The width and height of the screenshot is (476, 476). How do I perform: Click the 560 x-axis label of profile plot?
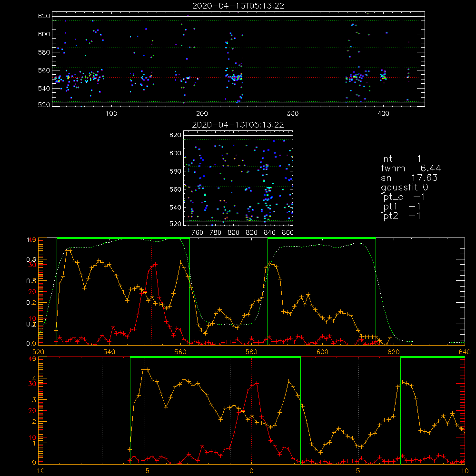(x=180, y=352)
